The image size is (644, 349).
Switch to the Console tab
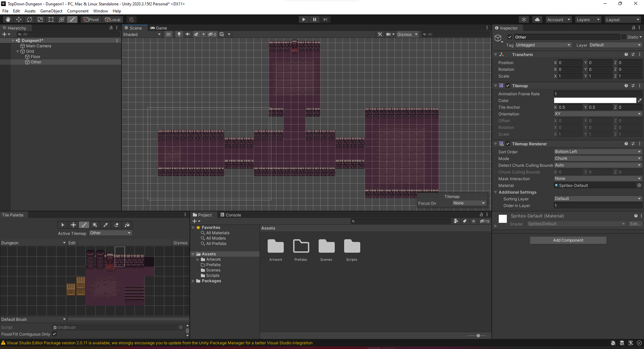(x=231, y=215)
